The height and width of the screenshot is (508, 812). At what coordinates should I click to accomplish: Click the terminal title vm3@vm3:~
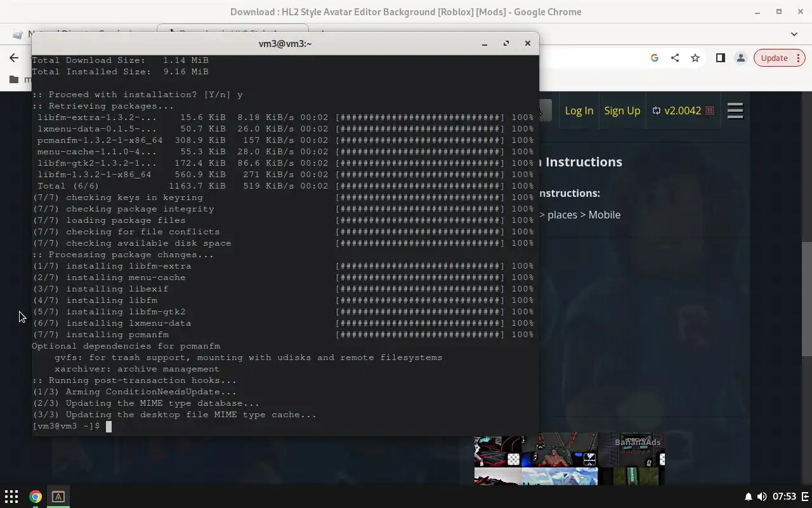(285, 43)
